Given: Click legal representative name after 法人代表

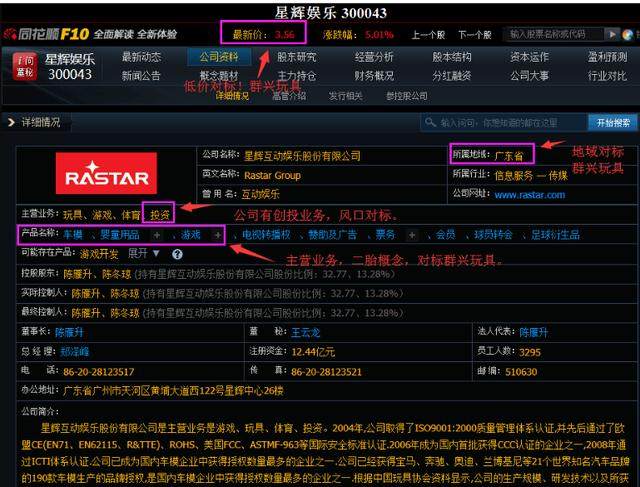Looking at the screenshot, I should pos(533,333).
